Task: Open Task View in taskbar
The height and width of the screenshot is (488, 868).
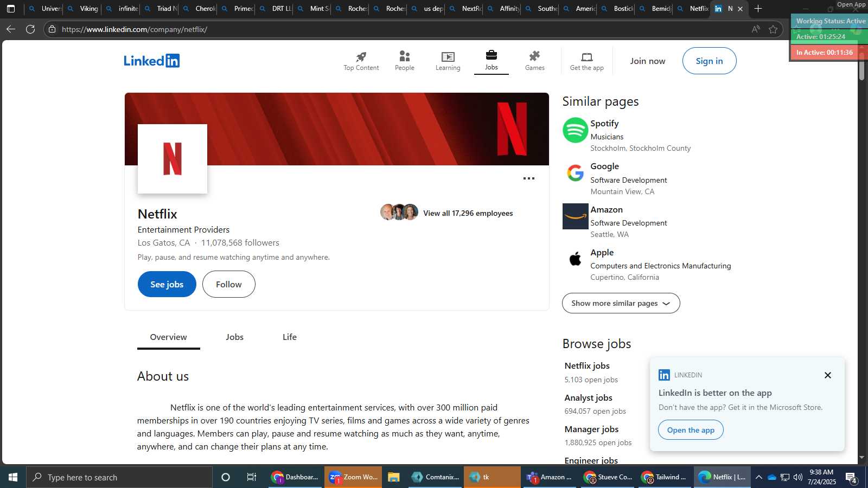Action: (252, 477)
